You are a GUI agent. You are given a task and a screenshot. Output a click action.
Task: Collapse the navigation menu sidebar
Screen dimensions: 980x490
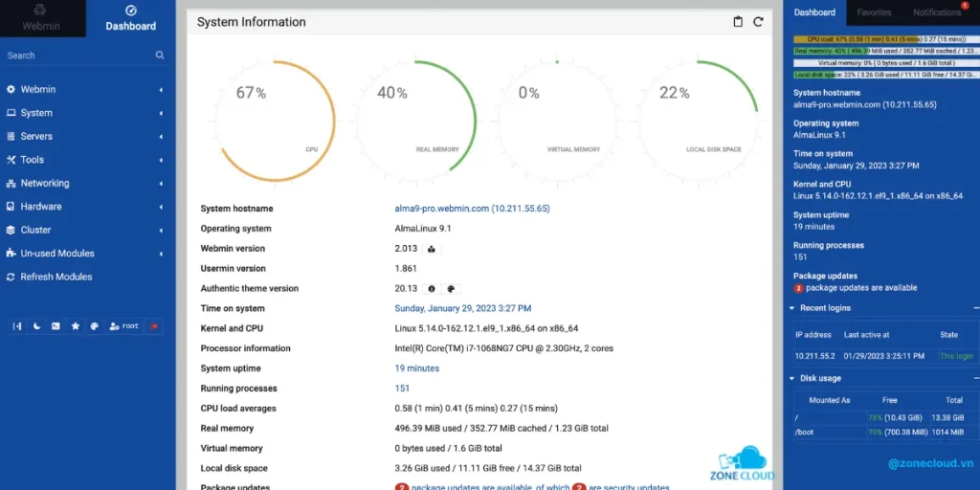(17, 326)
